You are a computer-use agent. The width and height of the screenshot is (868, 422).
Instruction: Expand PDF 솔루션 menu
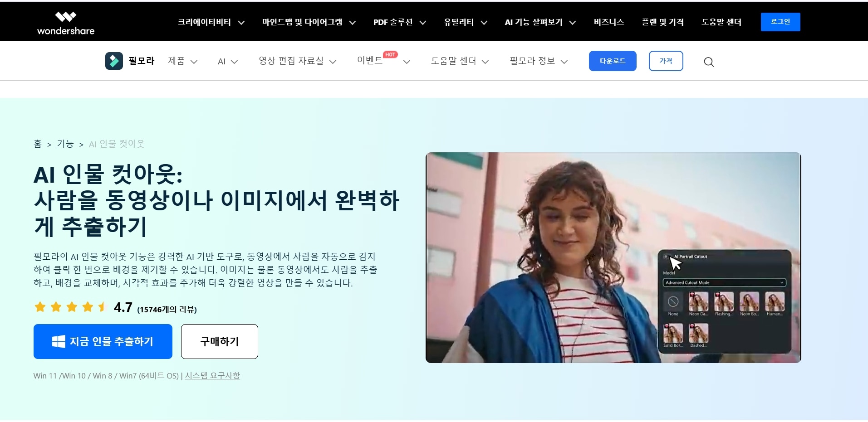399,22
